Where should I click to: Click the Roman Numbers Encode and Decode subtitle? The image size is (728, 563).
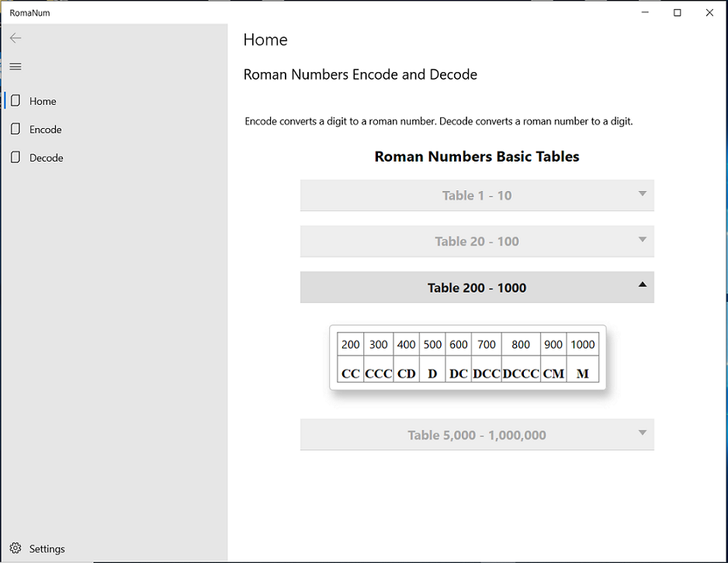360,75
